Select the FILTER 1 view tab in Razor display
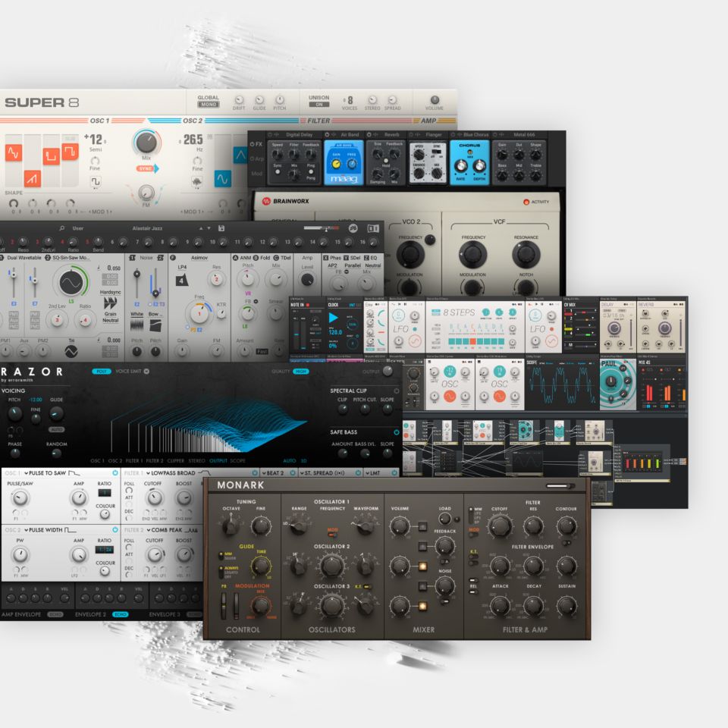 coord(135,461)
